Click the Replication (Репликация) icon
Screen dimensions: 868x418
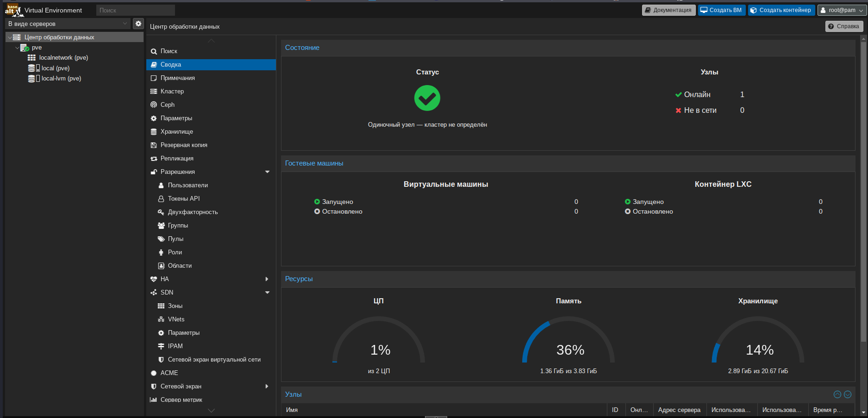154,159
